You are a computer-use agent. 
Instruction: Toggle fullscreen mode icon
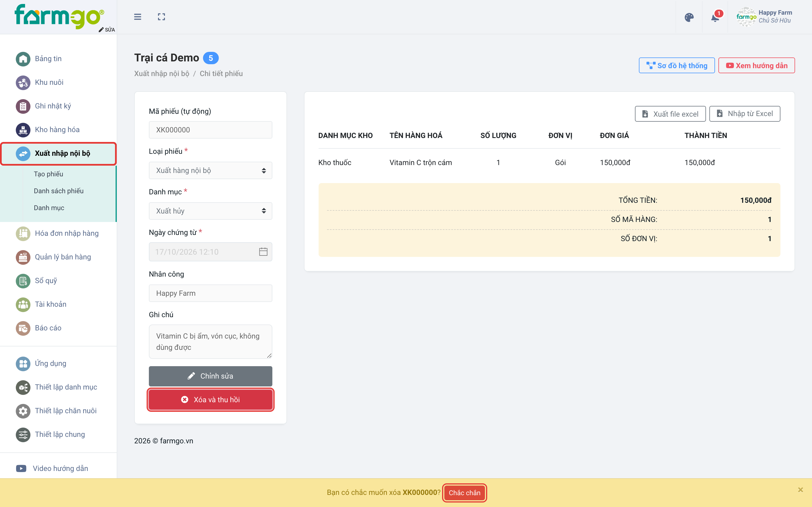(161, 17)
